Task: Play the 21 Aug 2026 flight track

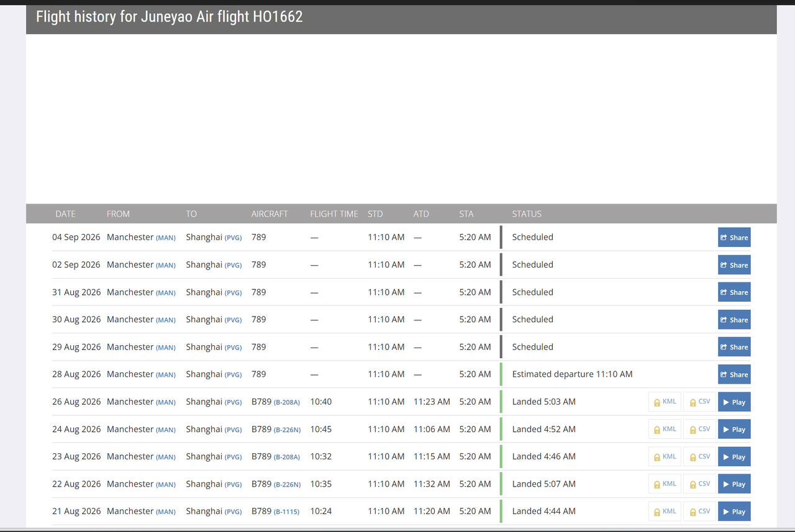Action: (734, 511)
